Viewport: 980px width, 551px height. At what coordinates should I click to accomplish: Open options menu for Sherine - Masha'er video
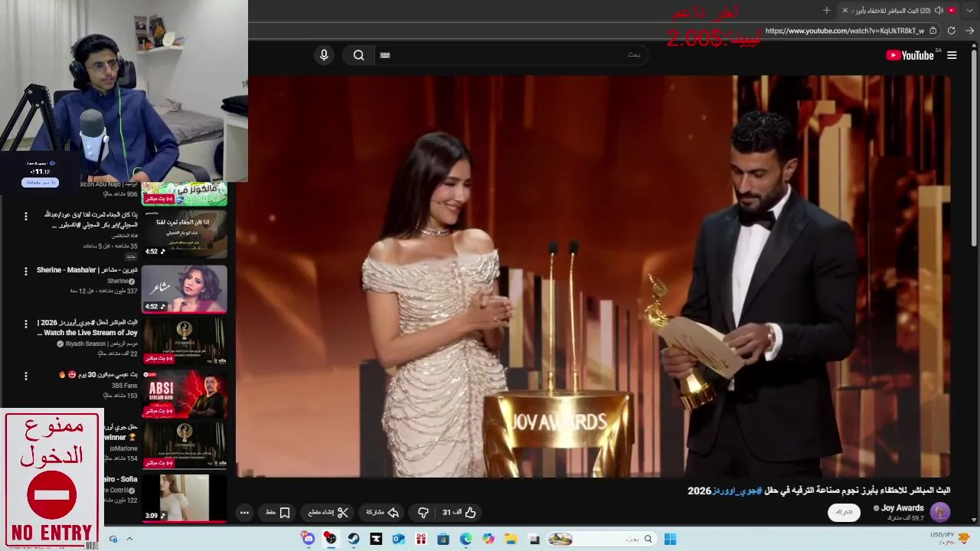[x=26, y=271]
